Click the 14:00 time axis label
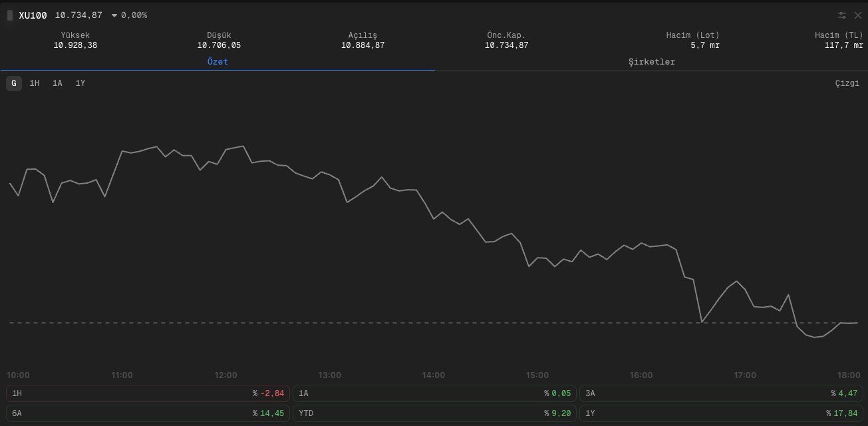This screenshot has height=426, width=868. tap(433, 375)
